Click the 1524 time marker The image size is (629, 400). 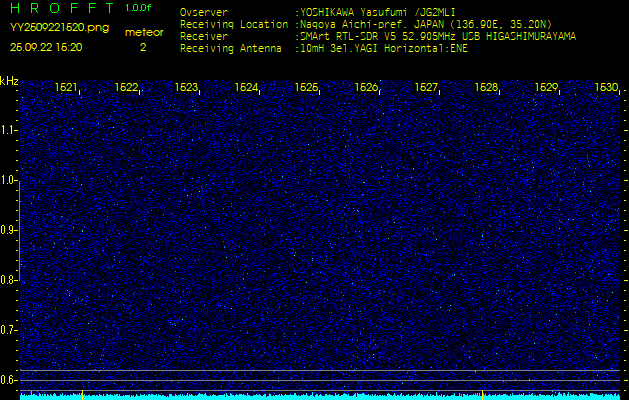247,88
